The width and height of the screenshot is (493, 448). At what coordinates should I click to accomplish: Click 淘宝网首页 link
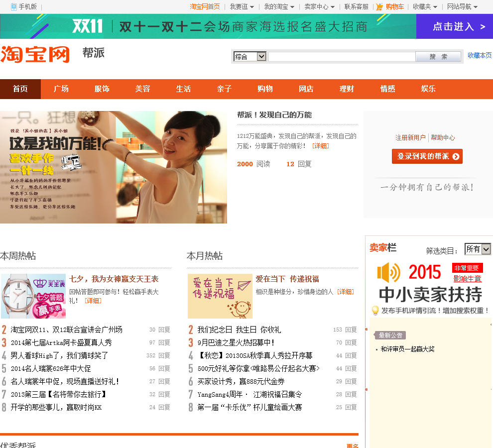click(x=205, y=6)
